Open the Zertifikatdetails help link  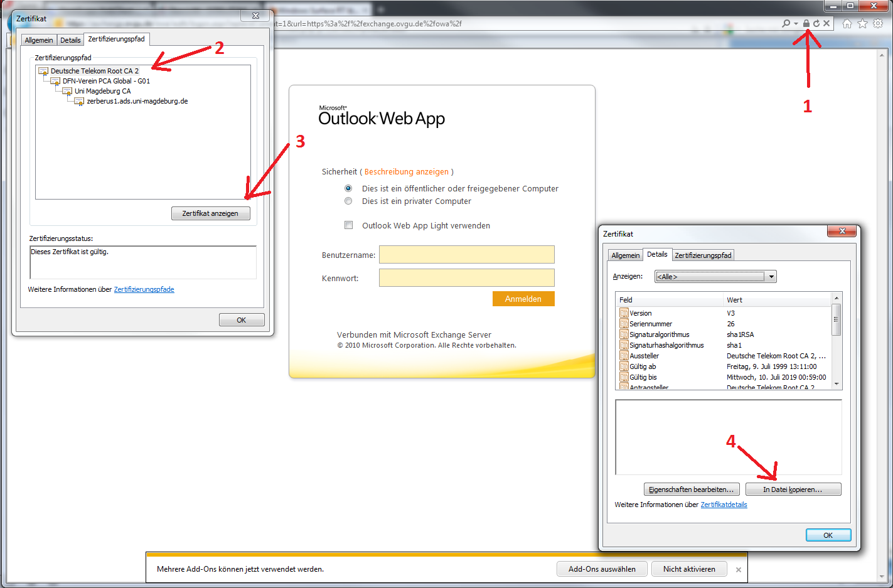(724, 505)
